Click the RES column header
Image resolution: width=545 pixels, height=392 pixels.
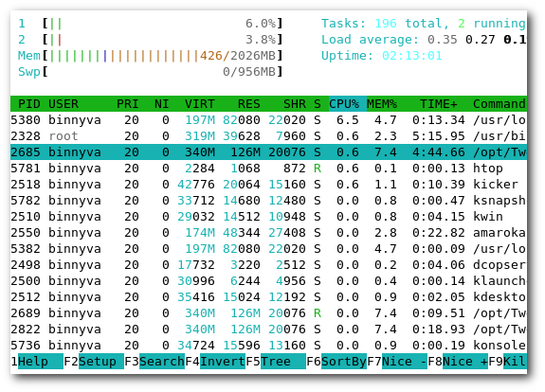249,104
